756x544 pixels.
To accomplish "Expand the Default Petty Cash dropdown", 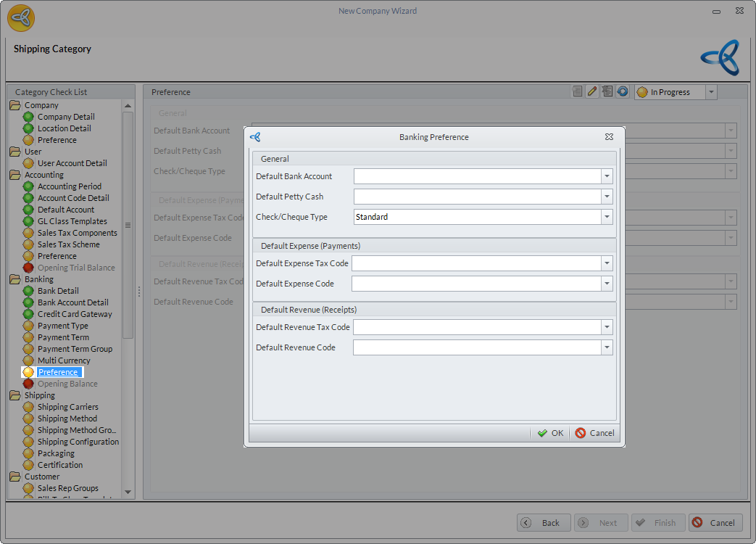I will (606, 197).
